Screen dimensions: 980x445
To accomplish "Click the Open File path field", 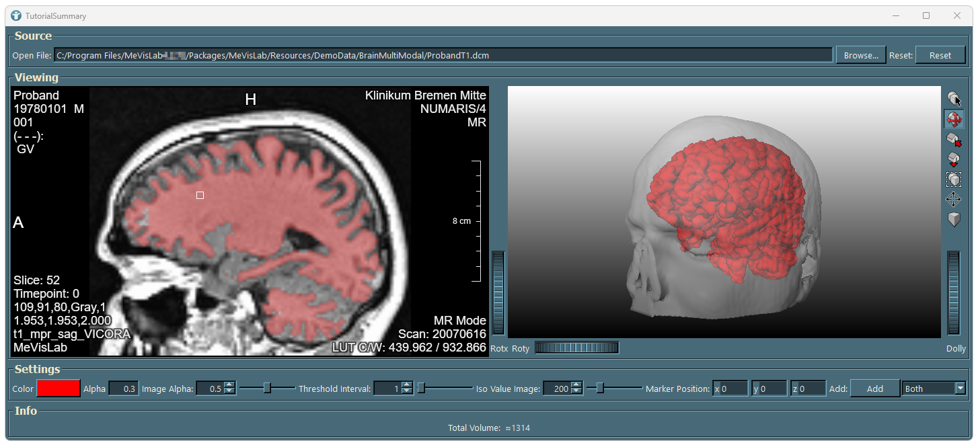I will 443,55.
